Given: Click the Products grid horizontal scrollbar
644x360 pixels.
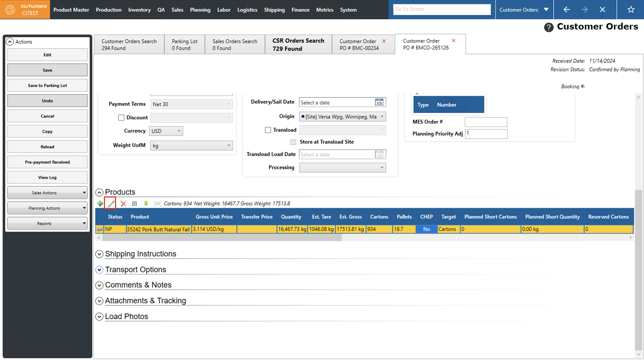Looking at the screenshot, I should pos(222,238).
